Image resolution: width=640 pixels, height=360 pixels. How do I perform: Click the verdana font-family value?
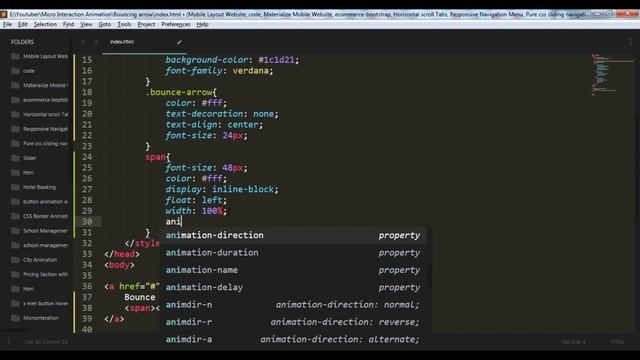click(x=251, y=71)
